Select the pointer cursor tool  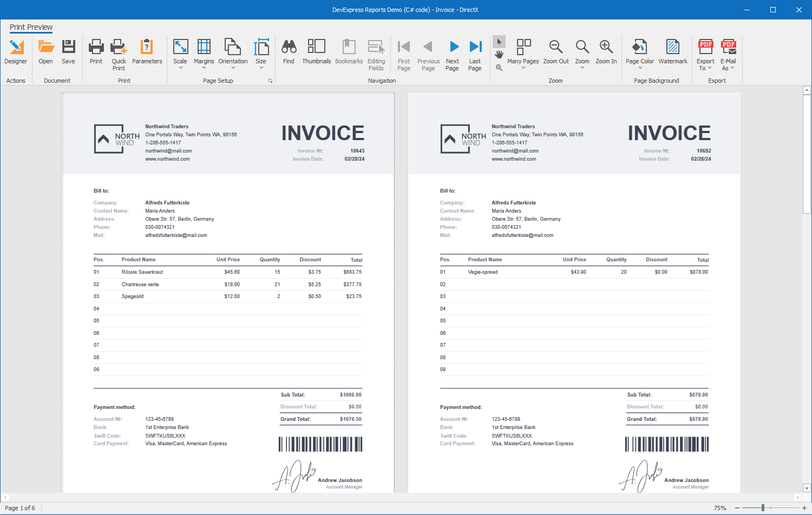tap(499, 42)
